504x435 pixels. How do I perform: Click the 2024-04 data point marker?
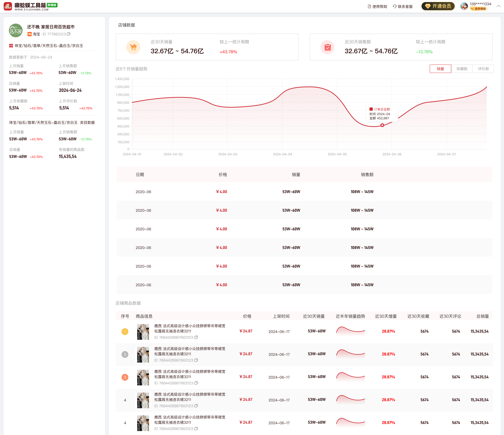pos(382,125)
